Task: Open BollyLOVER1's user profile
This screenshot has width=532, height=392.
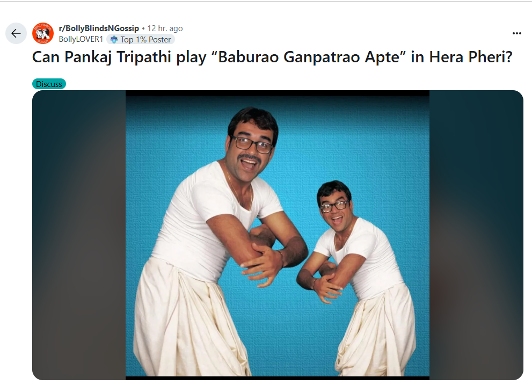Action: tap(81, 39)
